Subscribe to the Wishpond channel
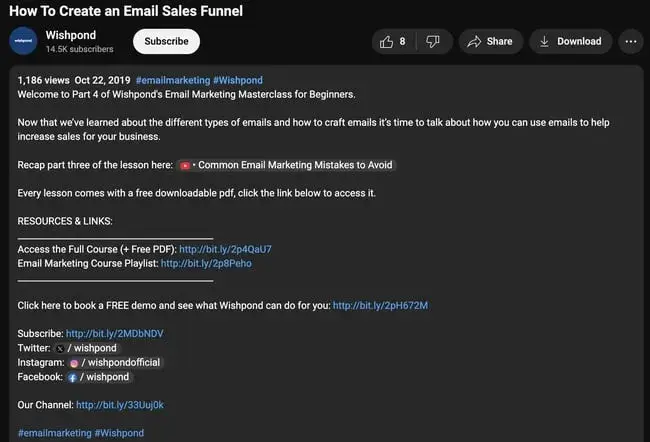Viewport: 650px width, 442px height. click(166, 41)
